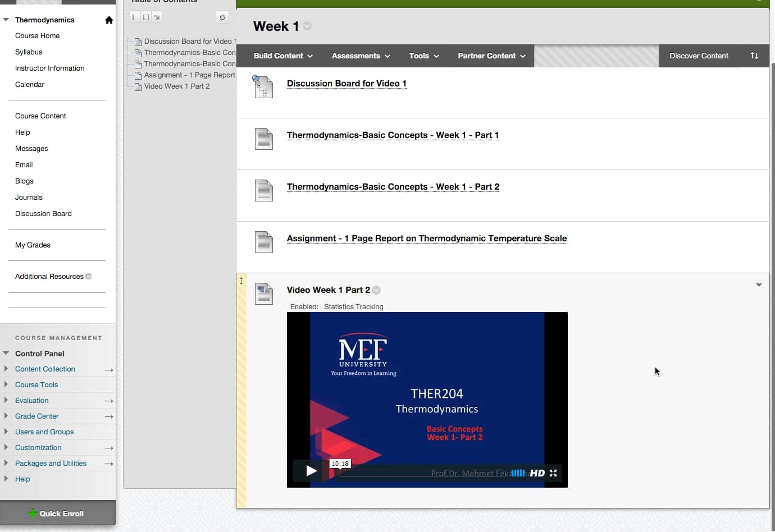Click the square Table of Contents view button
The image size is (775, 532).
[x=146, y=17]
